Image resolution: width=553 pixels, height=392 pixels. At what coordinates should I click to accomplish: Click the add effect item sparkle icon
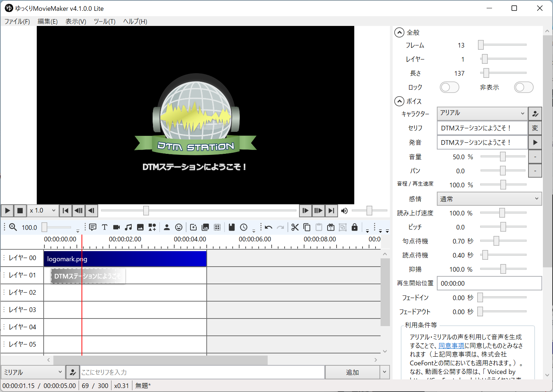193,227
